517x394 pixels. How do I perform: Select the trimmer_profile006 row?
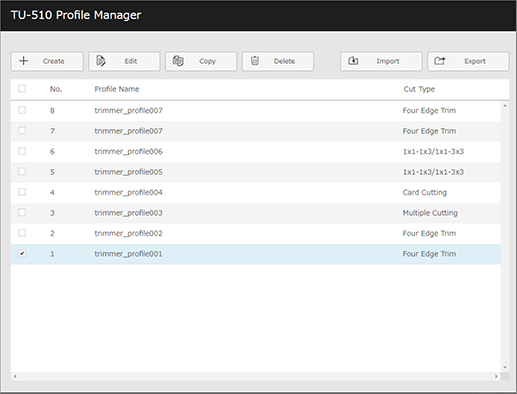255,151
